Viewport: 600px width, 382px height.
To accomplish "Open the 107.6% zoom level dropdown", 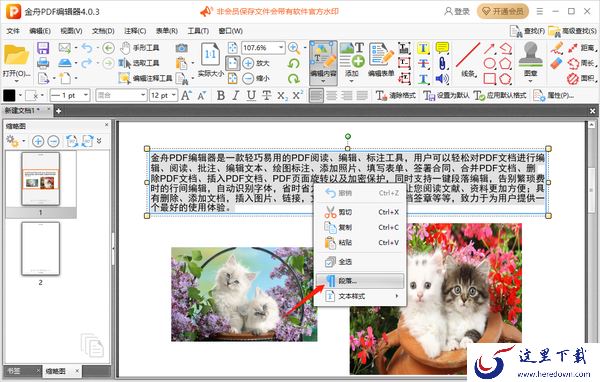I will 281,48.
